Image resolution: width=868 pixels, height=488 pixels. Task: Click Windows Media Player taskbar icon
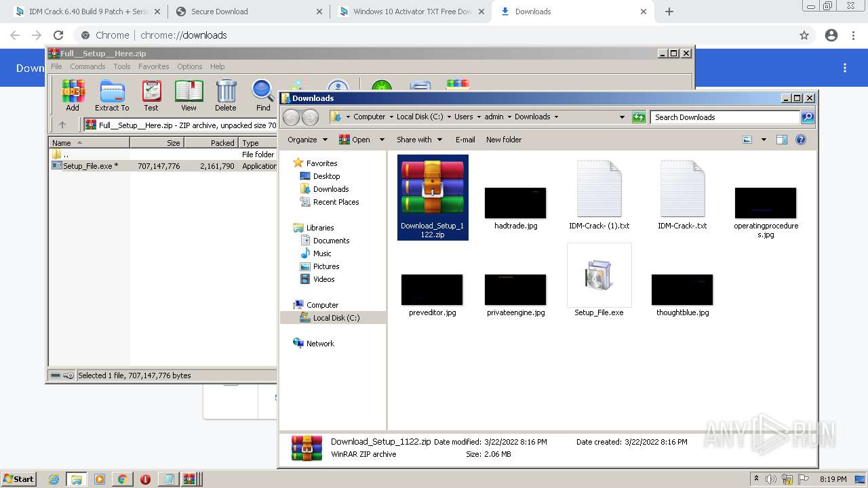point(100,479)
